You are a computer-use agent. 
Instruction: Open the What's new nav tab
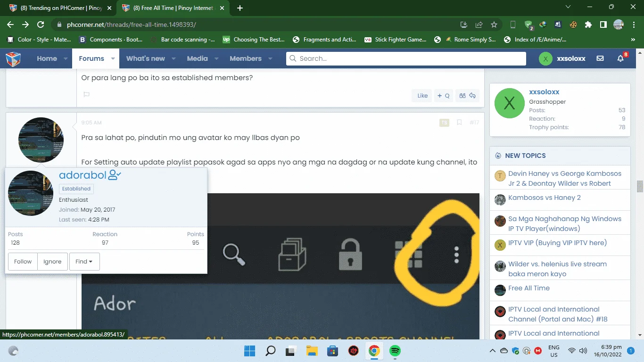point(146,58)
